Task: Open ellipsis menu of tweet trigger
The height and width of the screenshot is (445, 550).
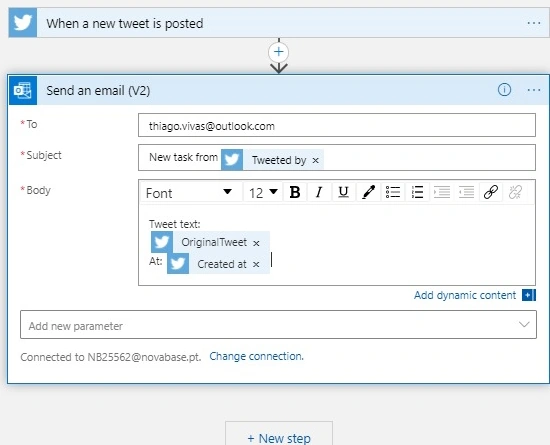Action: tap(534, 23)
